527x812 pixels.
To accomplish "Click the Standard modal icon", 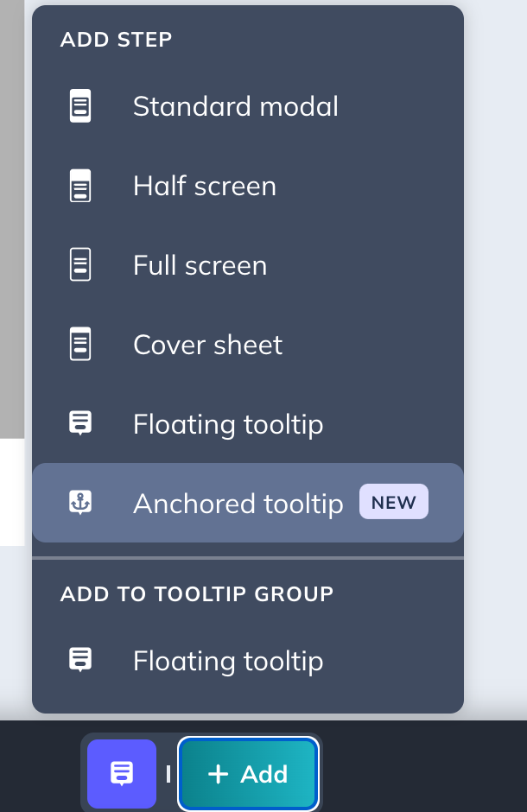I will tap(80, 107).
